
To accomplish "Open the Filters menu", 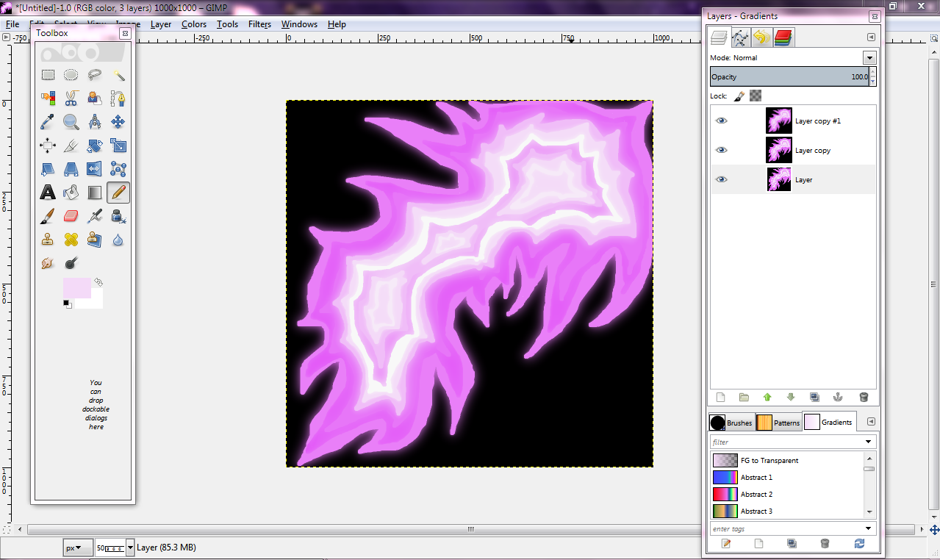I will coord(259,24).
